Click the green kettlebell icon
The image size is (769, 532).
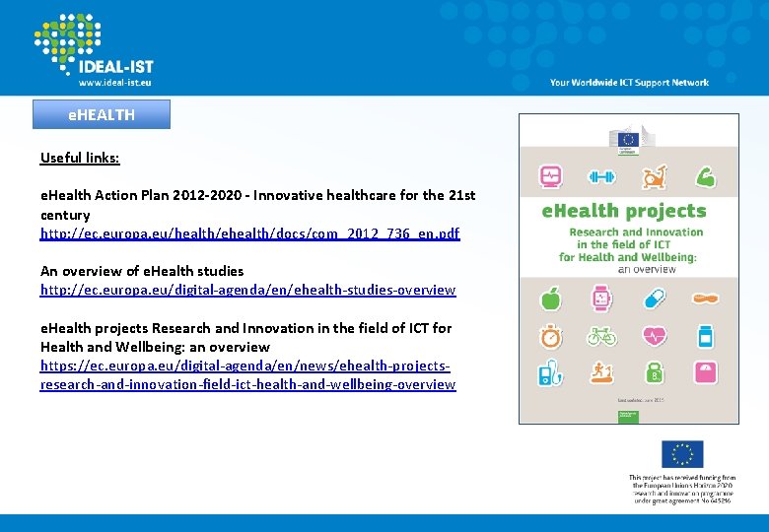pos(655,373)
